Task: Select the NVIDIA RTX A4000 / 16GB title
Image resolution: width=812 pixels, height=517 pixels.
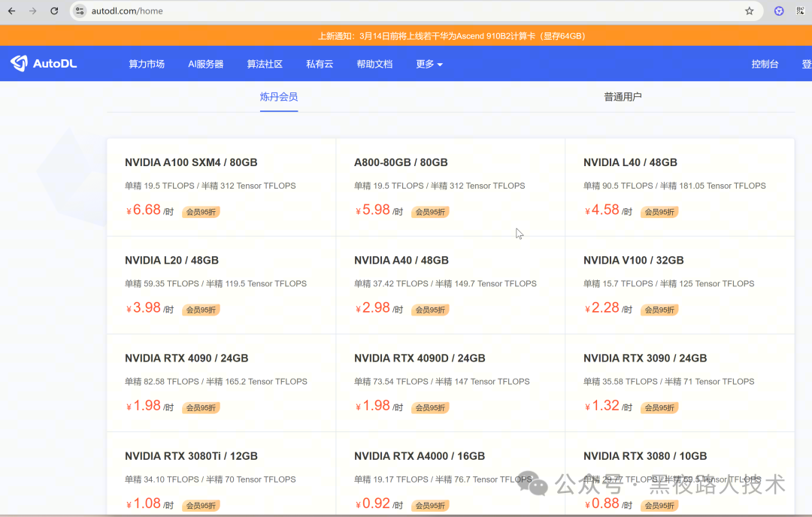Action: tap(420, 456)
